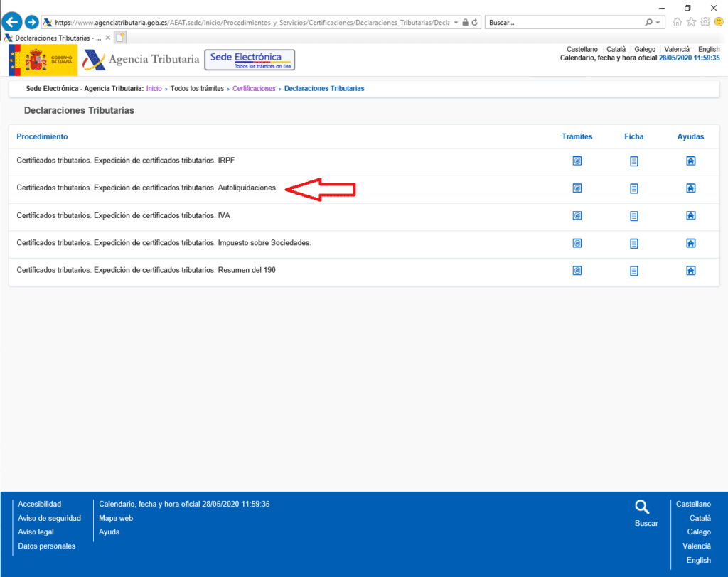Refresh page using address bar reload icon
The image size is (728, 577).
point(475,23)
